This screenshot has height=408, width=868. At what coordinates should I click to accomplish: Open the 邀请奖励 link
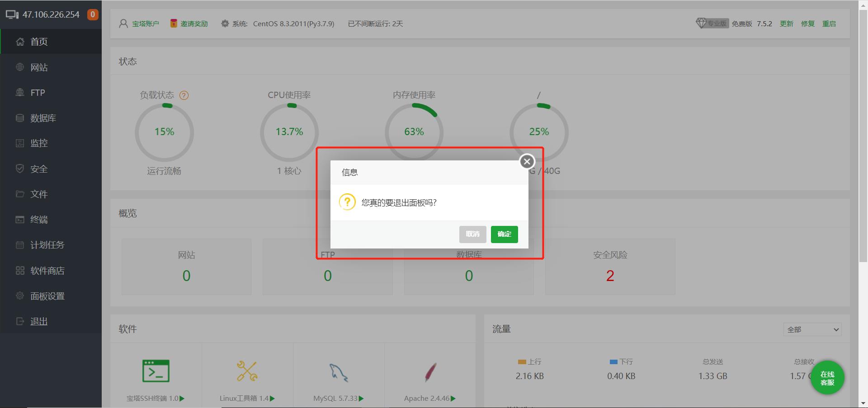194,23
